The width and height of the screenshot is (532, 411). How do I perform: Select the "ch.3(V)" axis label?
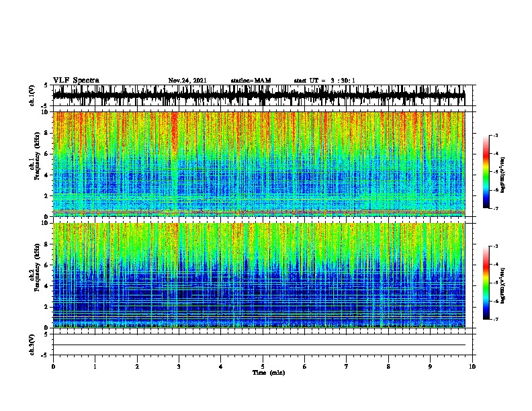point(32,345)
